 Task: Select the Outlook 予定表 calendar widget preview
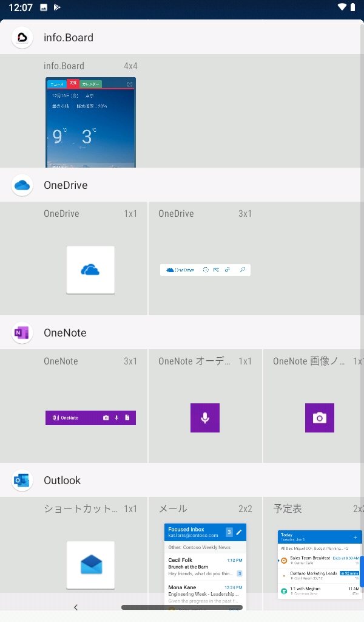coord(320,564)
